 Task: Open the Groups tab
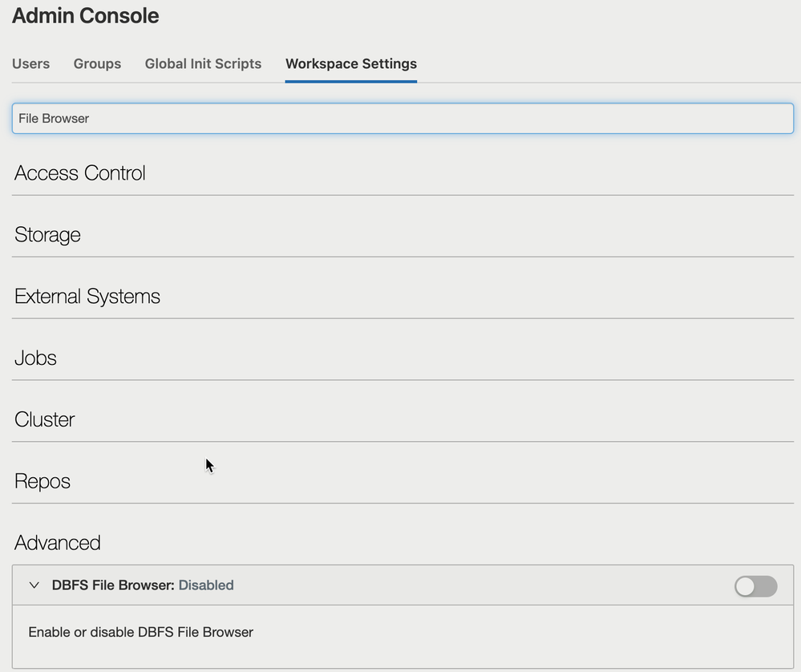pos(97,63)
